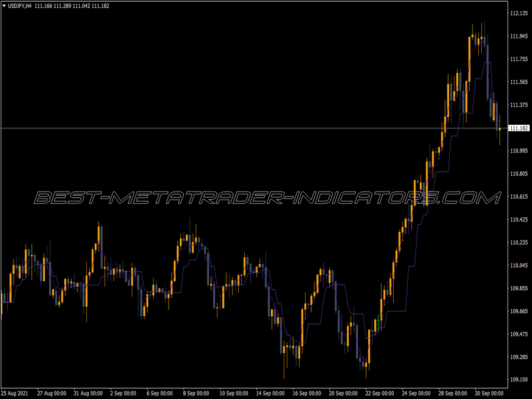Click the lone green candle on the chart
532x399 pixels.
tap(378, 323)
